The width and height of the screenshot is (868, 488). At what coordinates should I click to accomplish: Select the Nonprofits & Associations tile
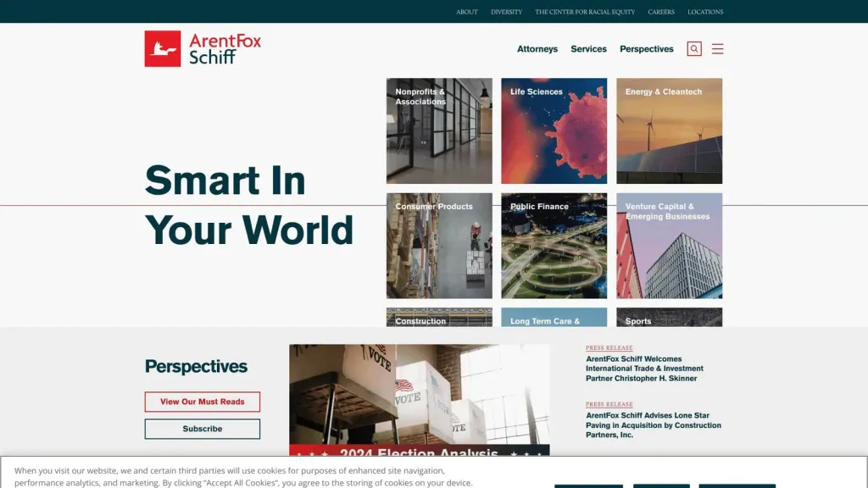click(439, 130)
